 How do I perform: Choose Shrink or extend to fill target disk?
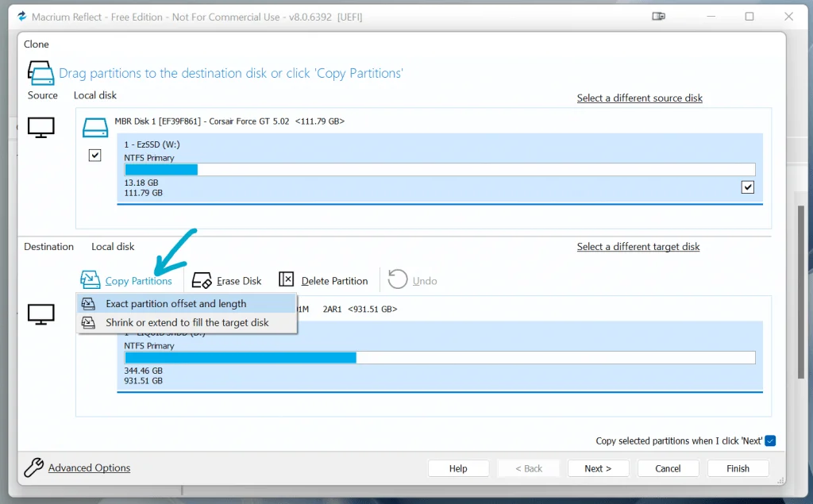[x=187, y=322]
